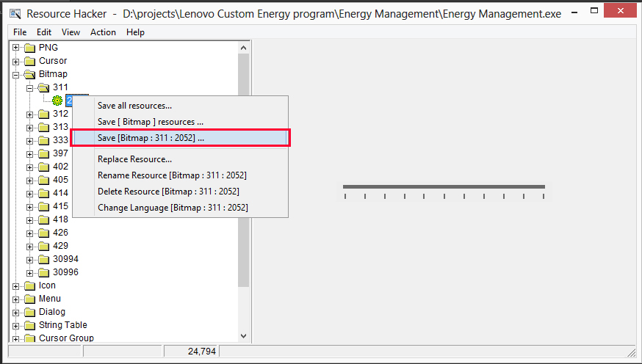642x364 pixels.
Task: Click the Resource Hacker app icon in title bar
Action: [x=15, y=13]
